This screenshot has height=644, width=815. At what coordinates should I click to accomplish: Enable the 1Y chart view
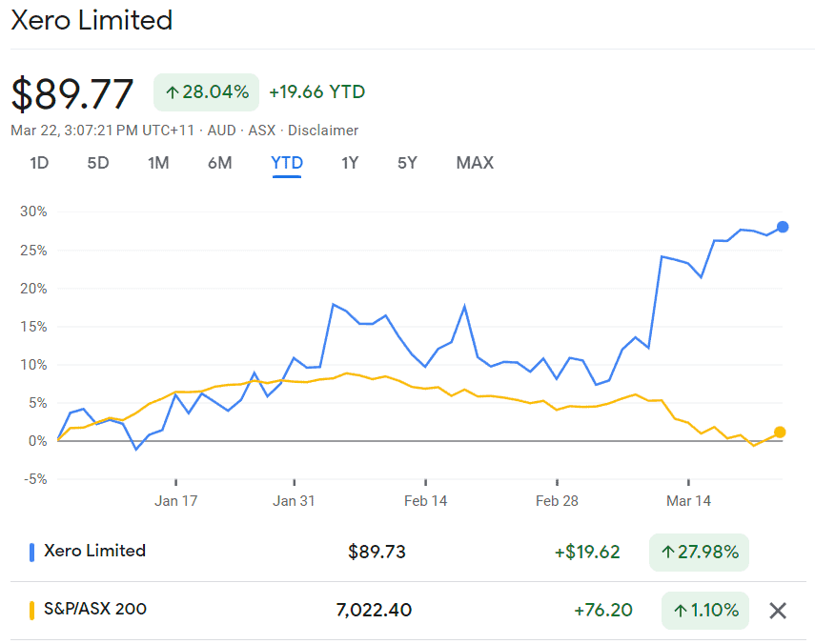(x=350, y=163)
